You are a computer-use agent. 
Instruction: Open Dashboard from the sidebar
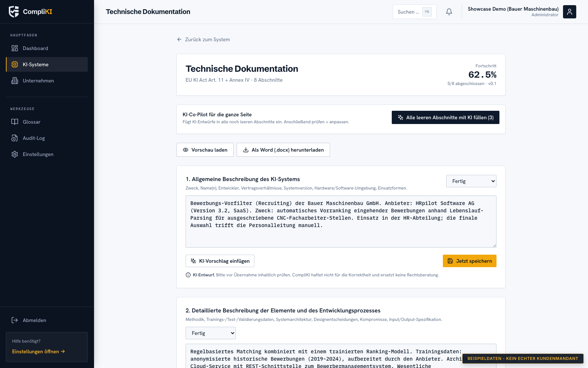(47, 48)
